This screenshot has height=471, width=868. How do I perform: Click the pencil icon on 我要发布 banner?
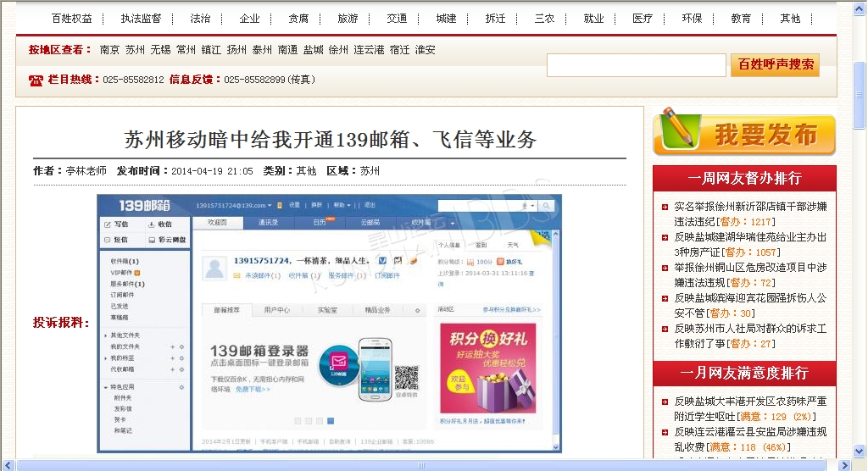(679, 127)
